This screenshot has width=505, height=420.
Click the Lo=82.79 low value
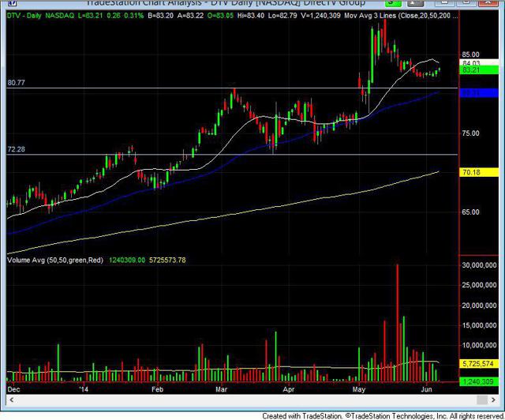pos(282,16)
